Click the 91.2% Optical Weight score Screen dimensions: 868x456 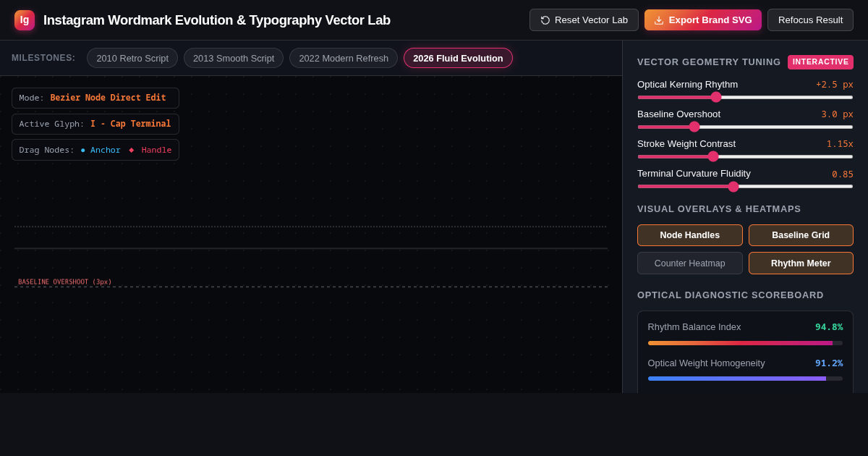click(x=829, y=363)
